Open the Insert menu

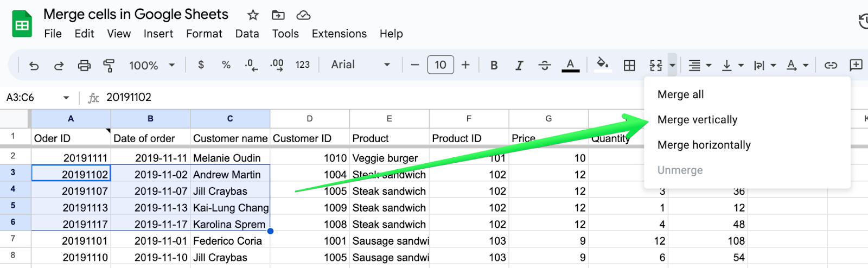tap(158, 34)
